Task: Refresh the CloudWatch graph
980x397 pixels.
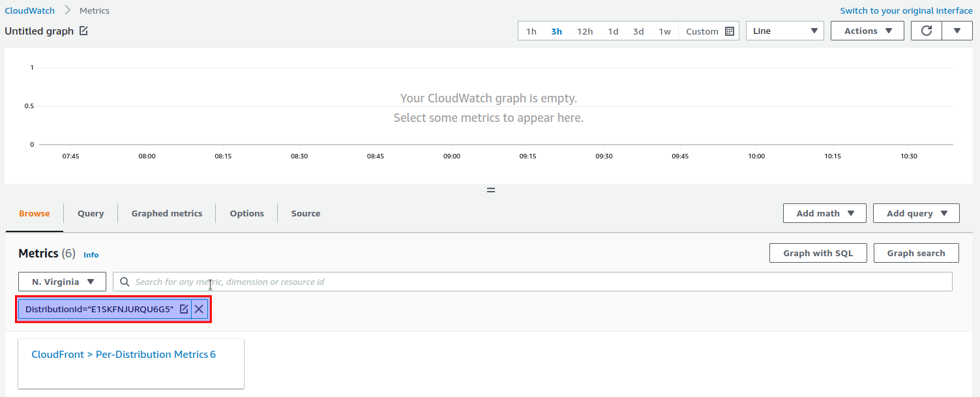Action: (x=926, y=30)
